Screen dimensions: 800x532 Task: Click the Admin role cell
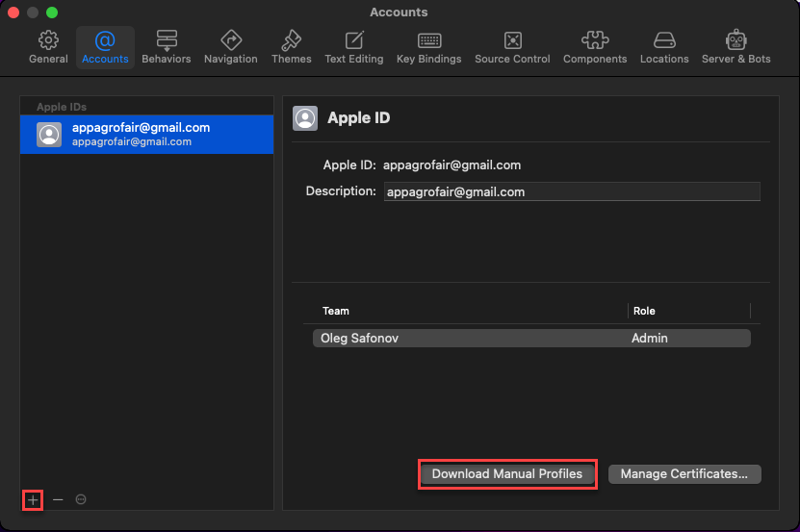[650, 339]
